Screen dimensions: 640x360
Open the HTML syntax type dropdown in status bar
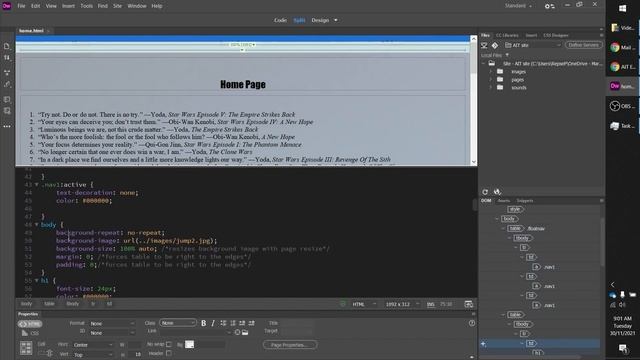coord(364,304)
